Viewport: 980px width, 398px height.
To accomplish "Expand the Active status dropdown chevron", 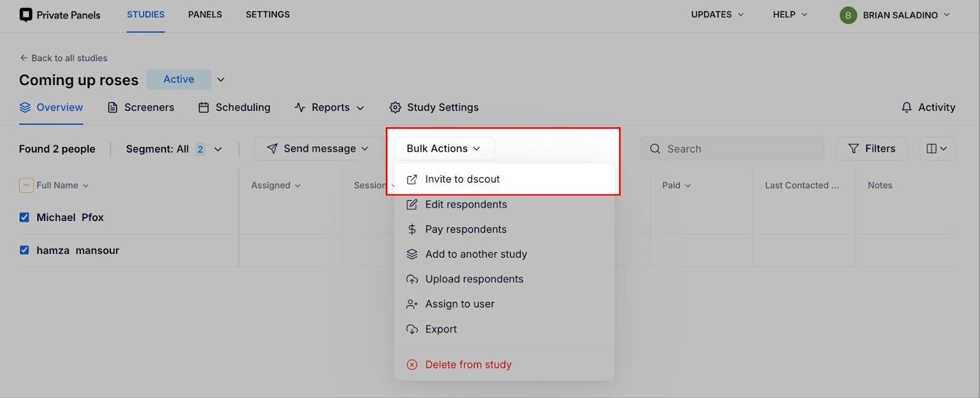I will pos(221,80).
